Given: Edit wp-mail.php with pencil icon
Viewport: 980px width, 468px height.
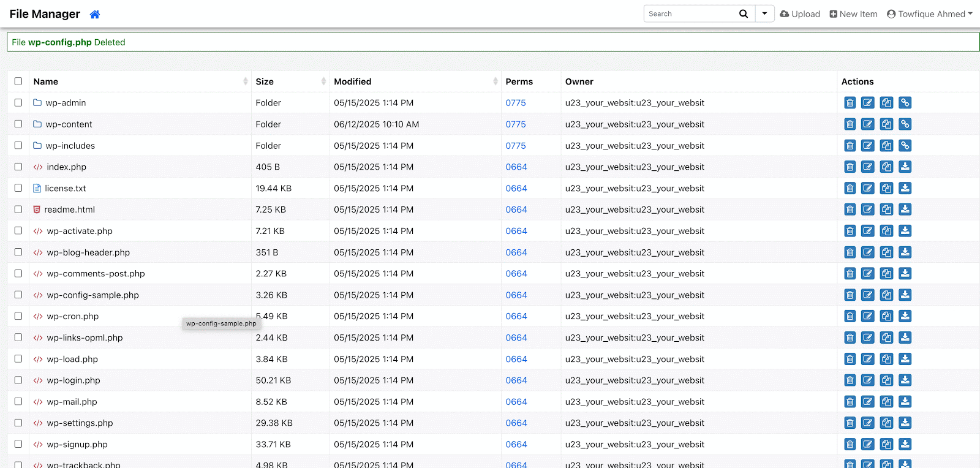Looking at the screenshot, I should (x=868, y=402).
